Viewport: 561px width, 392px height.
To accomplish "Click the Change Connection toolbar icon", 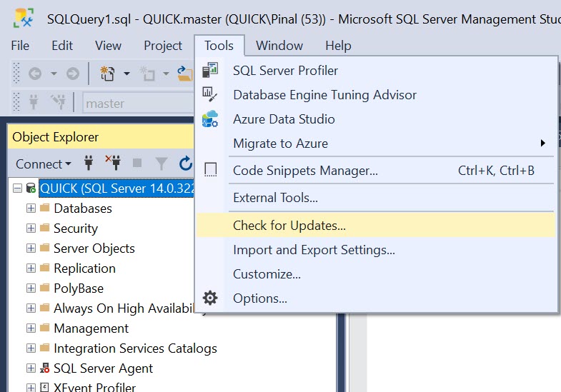I will 58,102.
